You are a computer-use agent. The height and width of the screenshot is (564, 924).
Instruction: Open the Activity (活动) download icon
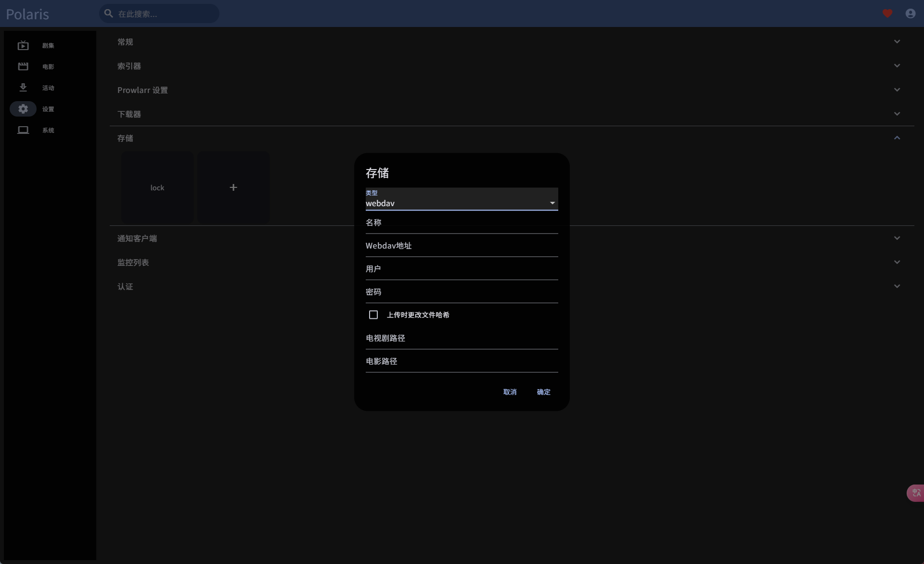click(23, 88)
